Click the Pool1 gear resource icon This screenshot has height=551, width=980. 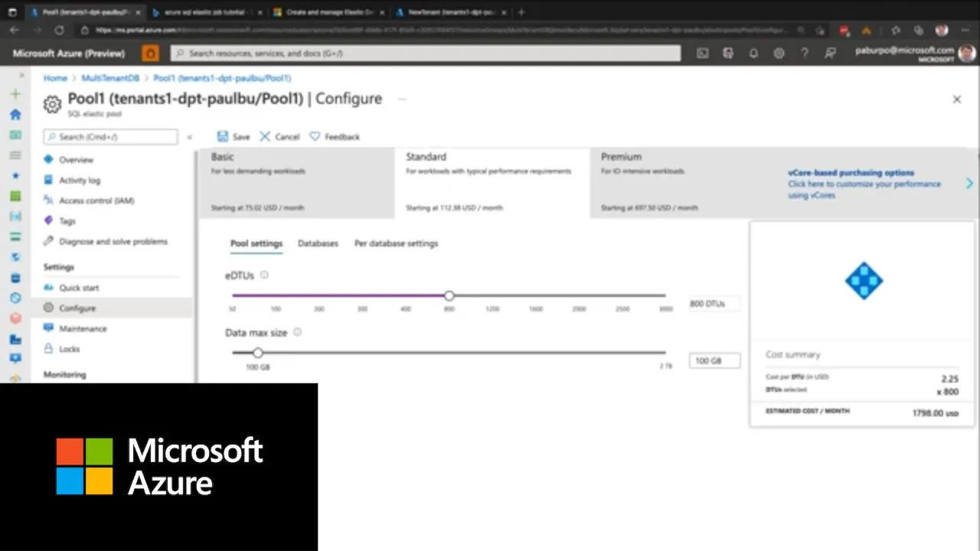[x=52, y=104]
